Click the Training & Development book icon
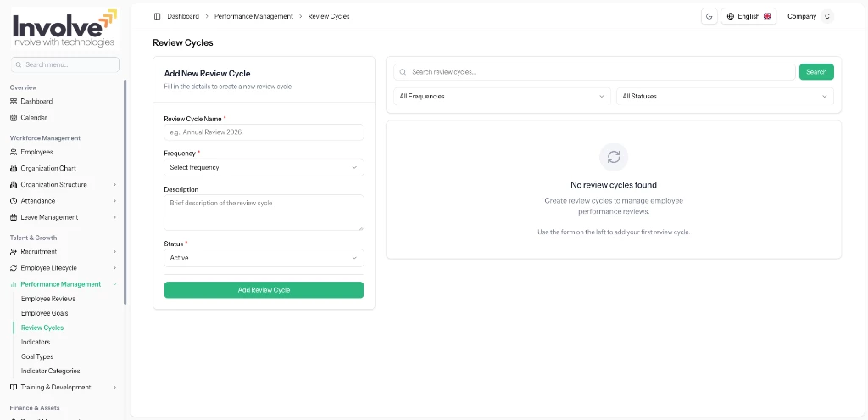The width and height of the screenshot is (868, 420). coord(14,387)
